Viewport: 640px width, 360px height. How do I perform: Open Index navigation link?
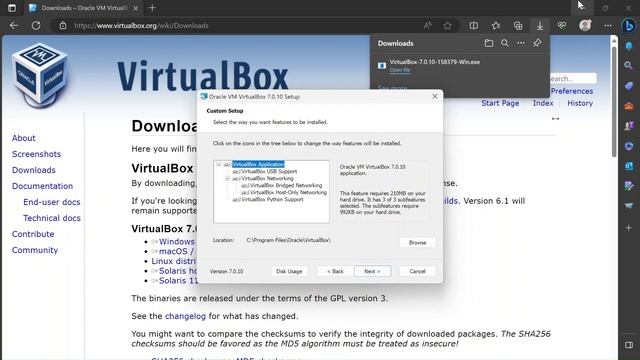543,103
